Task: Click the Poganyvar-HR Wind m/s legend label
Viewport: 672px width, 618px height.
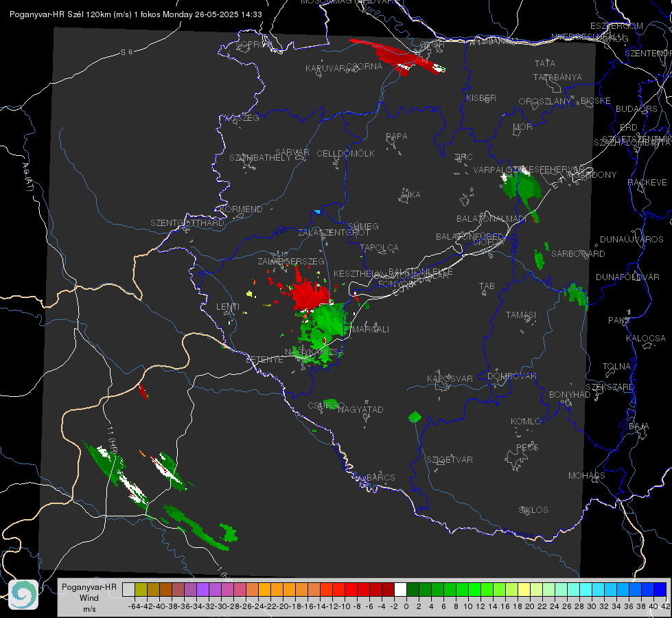Action: tap(89, 598)
